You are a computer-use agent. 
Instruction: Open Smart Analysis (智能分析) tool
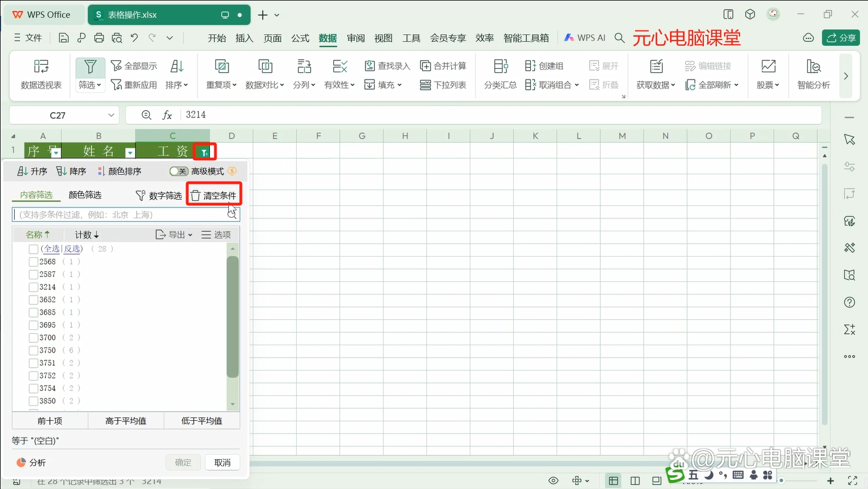point(813,74)
